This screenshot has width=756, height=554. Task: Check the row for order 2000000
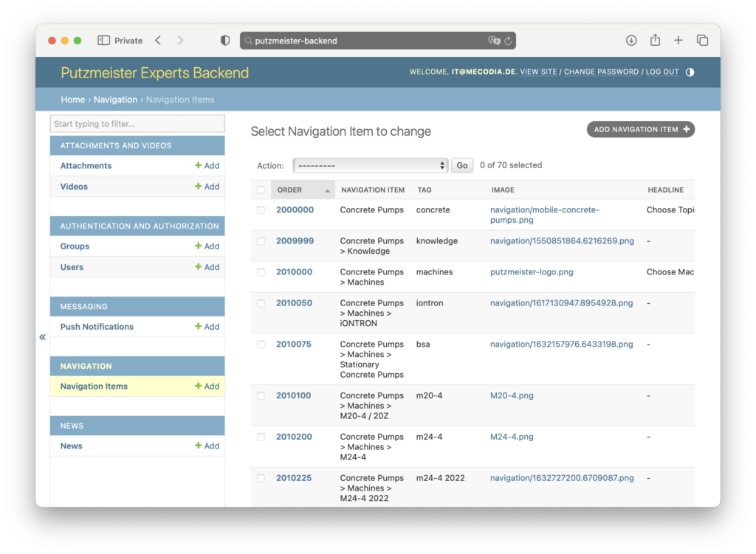click(261, 210)
